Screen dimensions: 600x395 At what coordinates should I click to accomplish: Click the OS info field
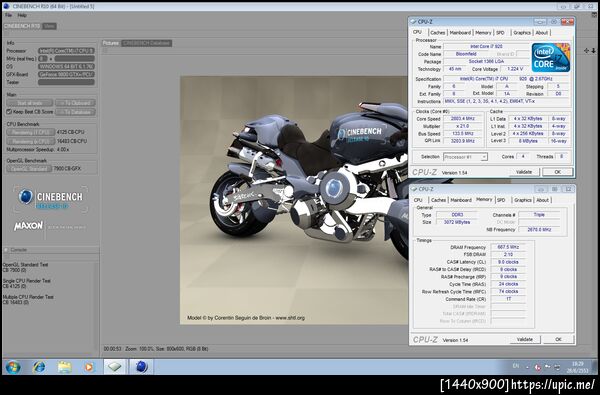click(x=66, y=67)
